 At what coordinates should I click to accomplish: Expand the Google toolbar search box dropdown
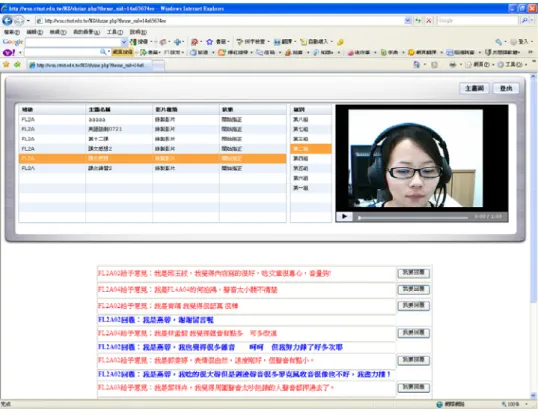[x=124, y=42]
